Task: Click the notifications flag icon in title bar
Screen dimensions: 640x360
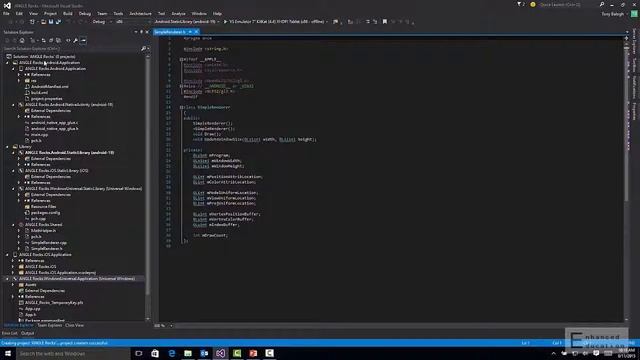Action: (x=520, y=4)
